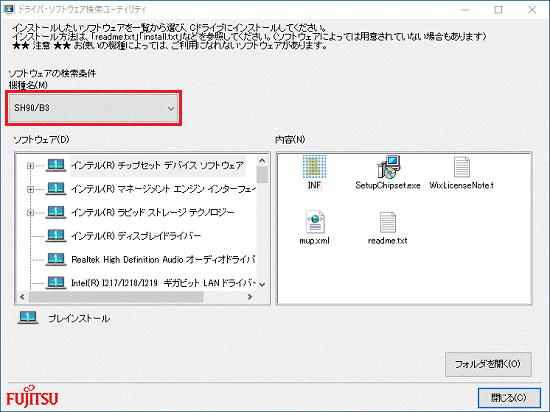Click the プレインストール legend label
The height and width of the screenshot is (412, 550).
point(79,318)
